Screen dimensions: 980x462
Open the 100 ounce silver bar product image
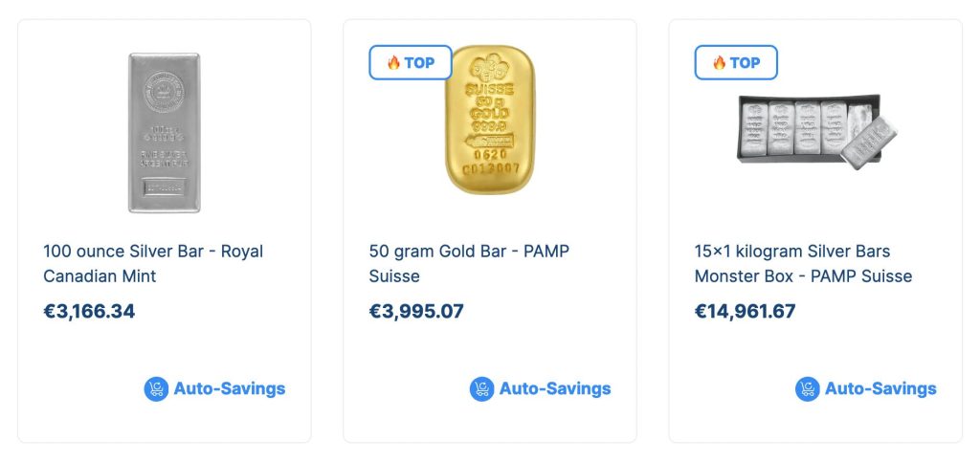pos(164,132)
